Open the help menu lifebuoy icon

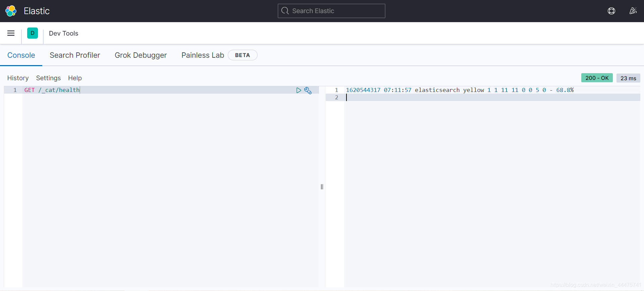pos(611,11)
